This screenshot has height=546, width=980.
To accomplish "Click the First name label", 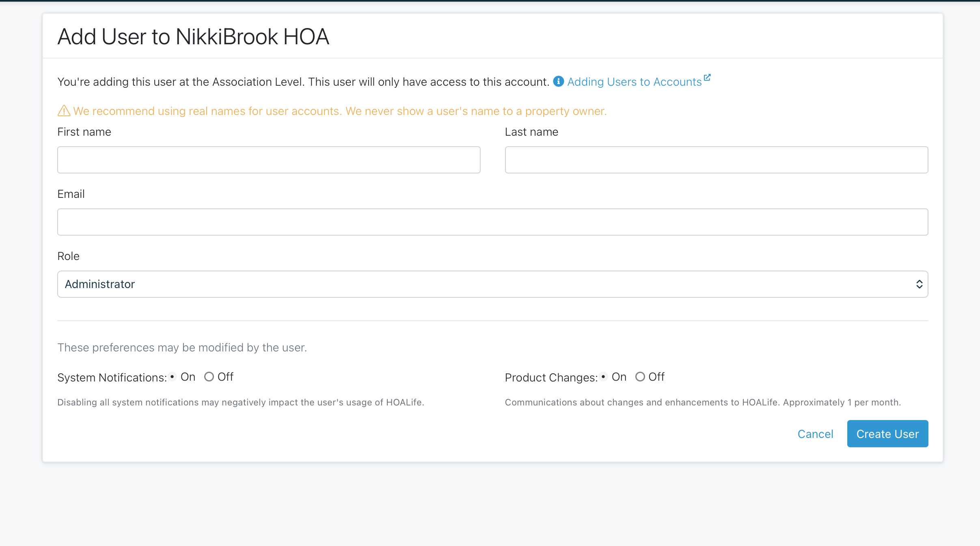I will (84, 132).
